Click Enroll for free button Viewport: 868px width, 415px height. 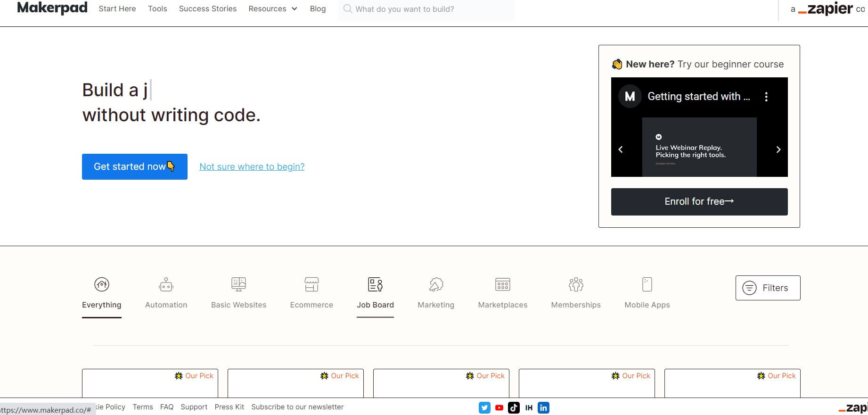pyautogui.click(x=699, y=202)
